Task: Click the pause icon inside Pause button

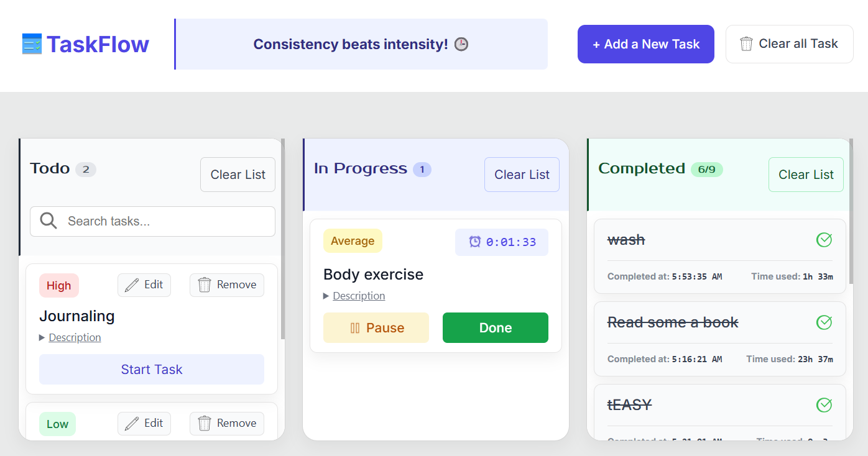Action: click(x=354, y=327)
